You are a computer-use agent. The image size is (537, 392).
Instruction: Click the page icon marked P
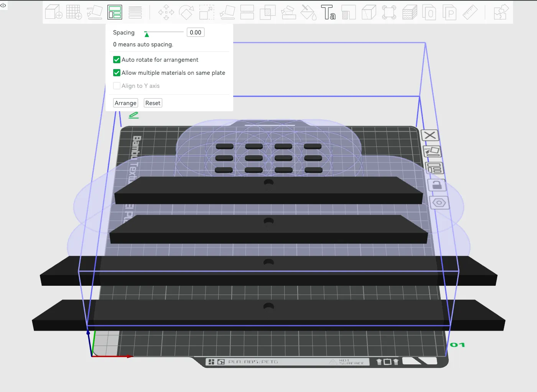pyautogui.click(x=450, y=12)
